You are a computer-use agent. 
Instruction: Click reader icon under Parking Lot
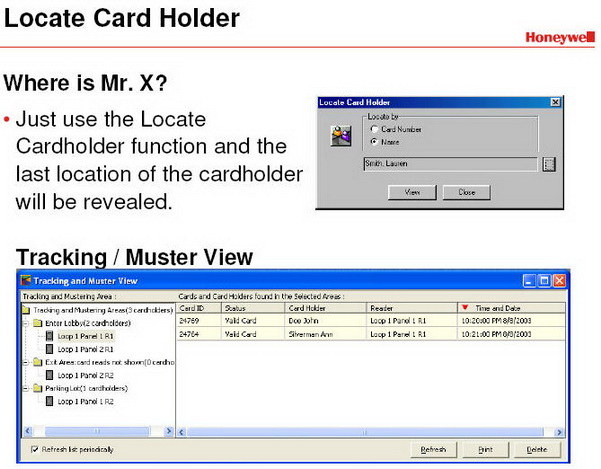(x=50, y=401)
